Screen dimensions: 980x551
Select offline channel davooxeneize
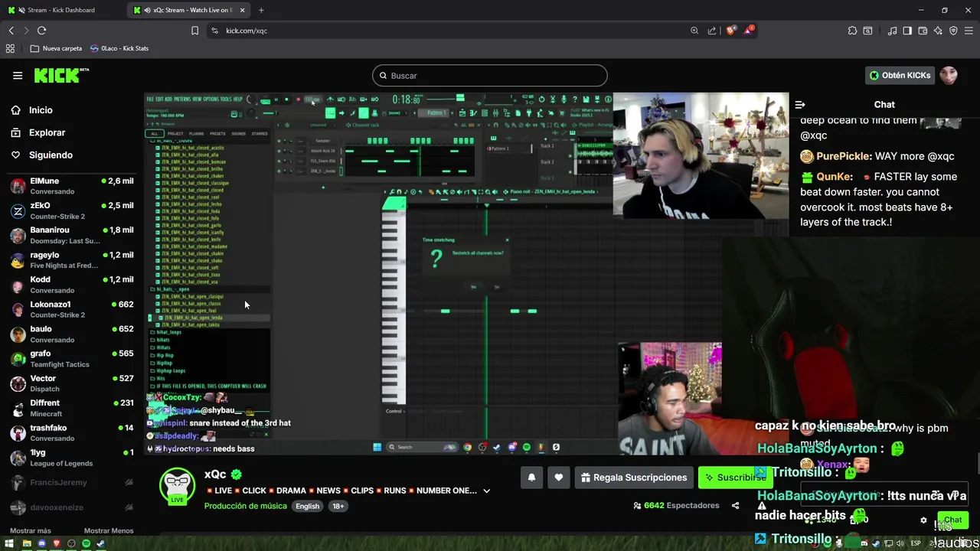coord(71,507)
